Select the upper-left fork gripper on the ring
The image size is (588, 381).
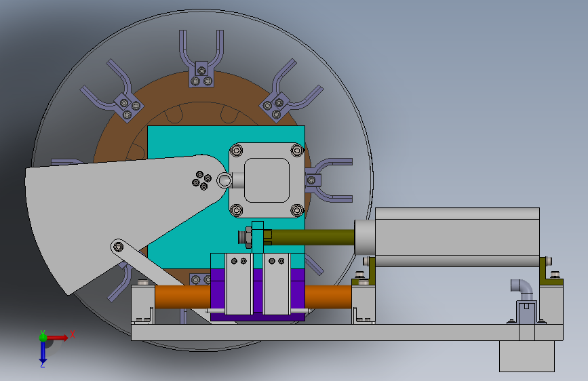coord(113,92)
